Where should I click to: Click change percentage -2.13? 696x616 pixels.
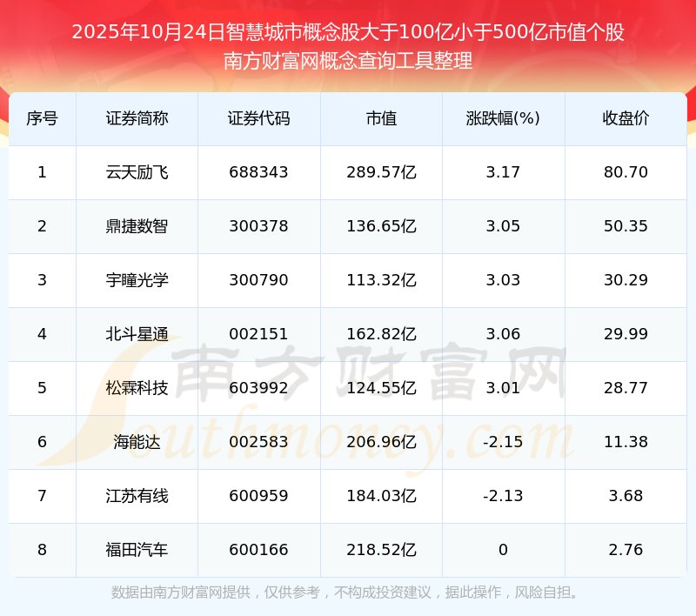(x=503, y=496)
